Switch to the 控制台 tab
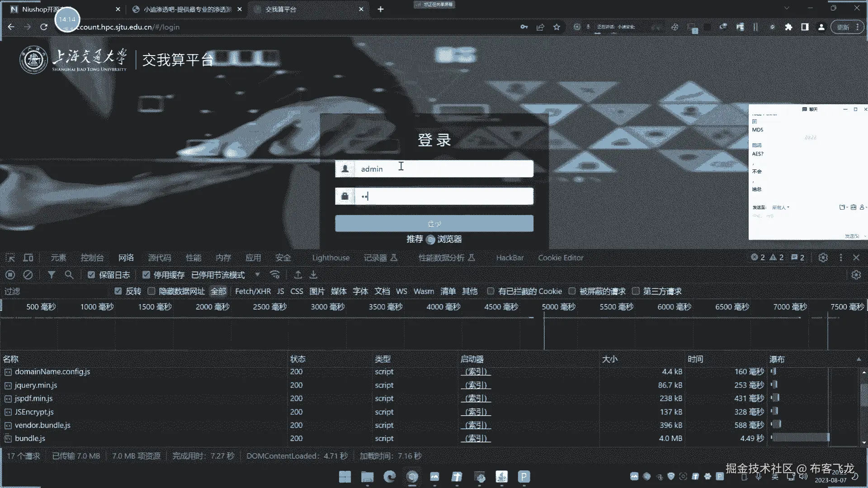This screenshot has width=868, height=488. tap(92, 258)
